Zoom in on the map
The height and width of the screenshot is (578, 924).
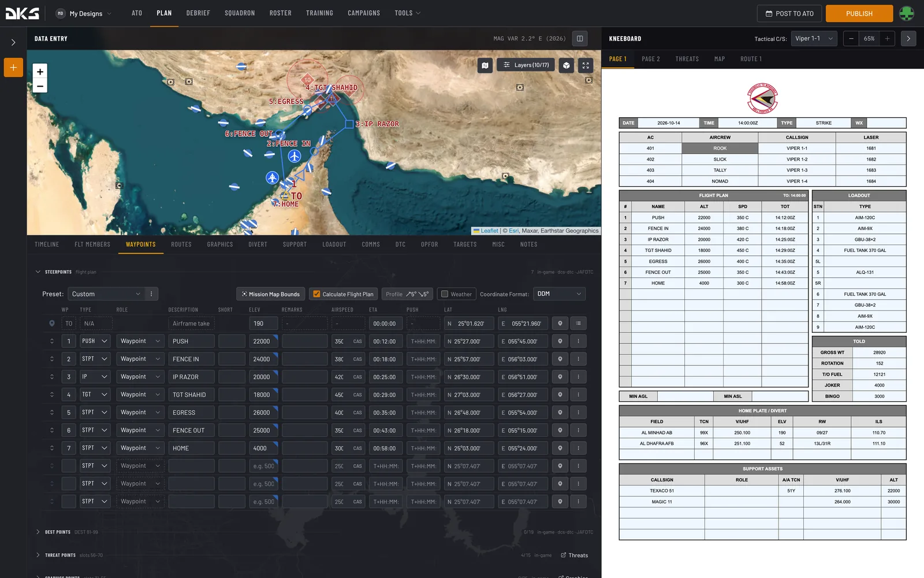pyautogui.click(x=40, y=72)
